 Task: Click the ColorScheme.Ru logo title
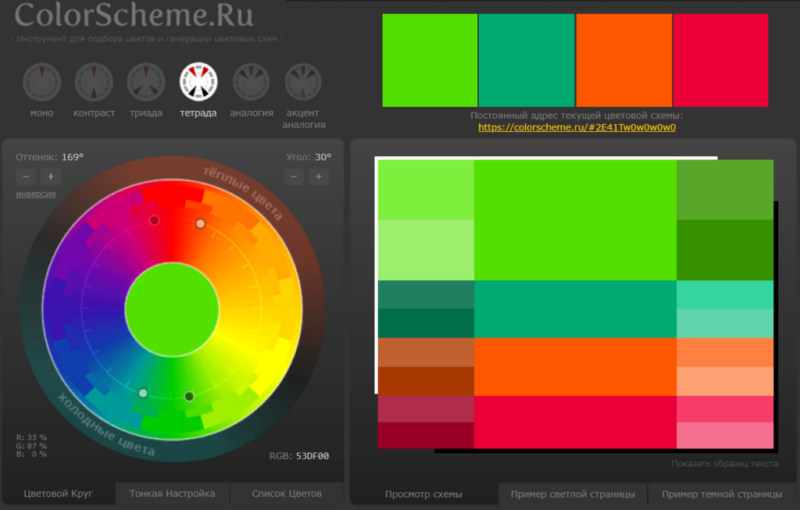click(x=134, y=14)
